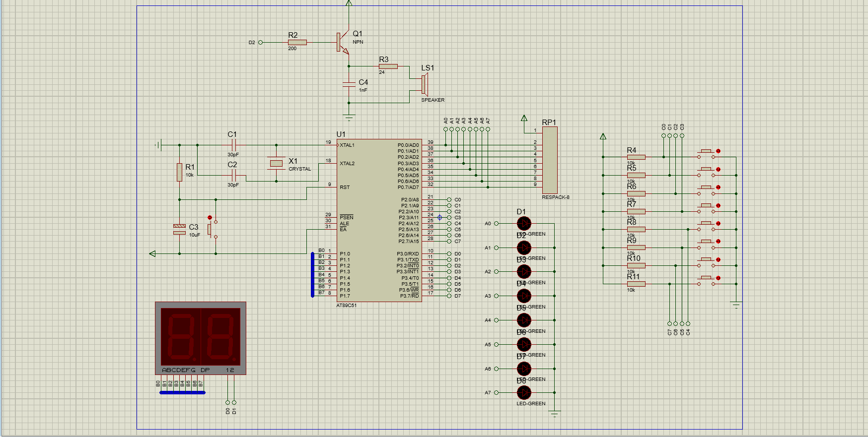Select the Q1 NPN transistor symbol
This screenshot has width=868, height=437.
pyautogui.click(x=343, y=42)
